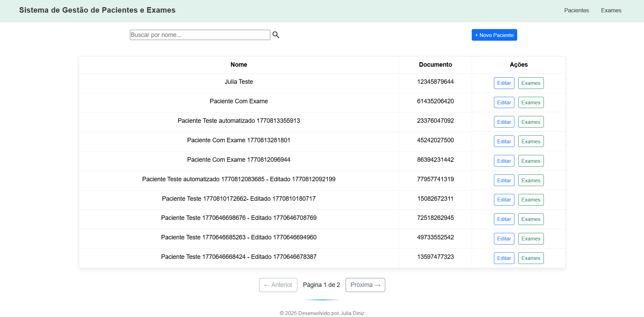Click the magnifying glass search icon
This screenshot has height=317, width=644.
(x=276, y=35)
